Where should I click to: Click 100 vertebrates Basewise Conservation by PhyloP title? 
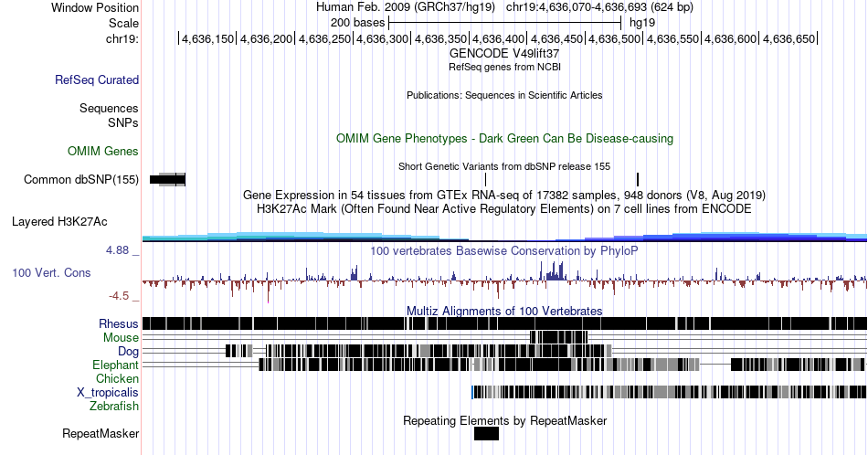coord(504,250)
